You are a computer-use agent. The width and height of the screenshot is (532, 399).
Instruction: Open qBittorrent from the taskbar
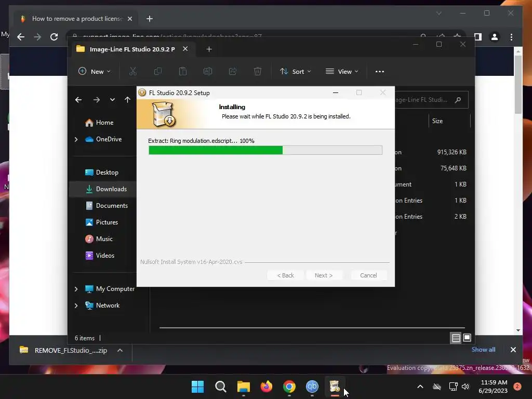pyautogui.click(x=312, y=387)
